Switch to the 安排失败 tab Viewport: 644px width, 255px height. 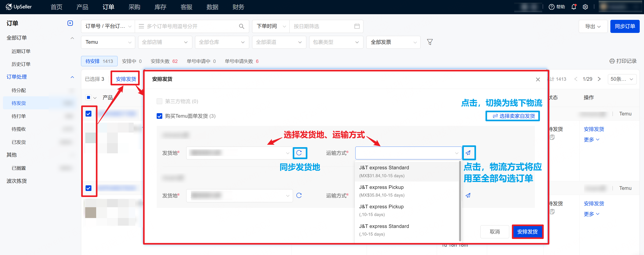click(164, 61)
